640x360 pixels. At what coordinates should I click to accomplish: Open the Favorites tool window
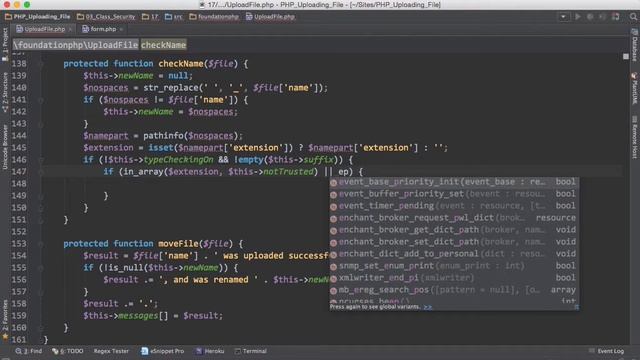tap(5, 319)
